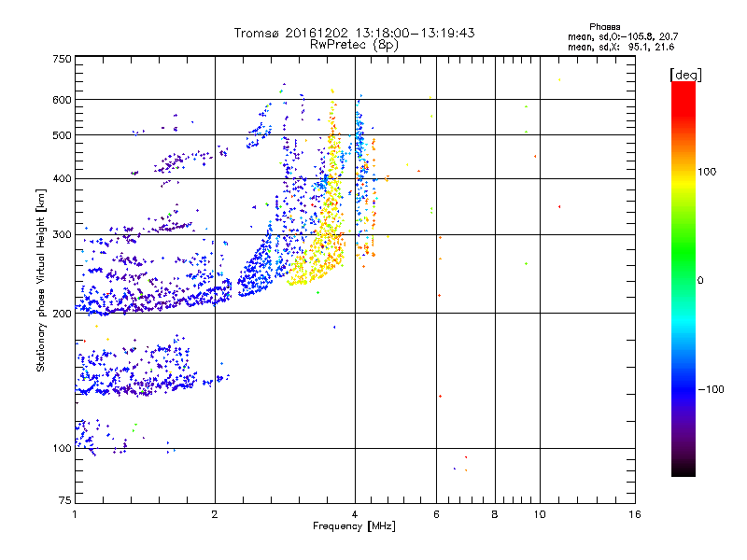Image resolution: width=747 pixels, height=560 pixels.
Task: Click the y-axis tick label '300'
Action: pyautogui.click(x=62, y=235)
